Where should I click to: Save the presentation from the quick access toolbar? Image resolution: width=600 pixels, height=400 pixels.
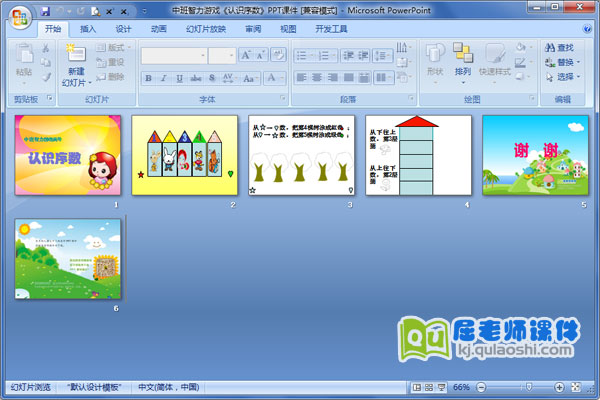click(x=45, y=10)
